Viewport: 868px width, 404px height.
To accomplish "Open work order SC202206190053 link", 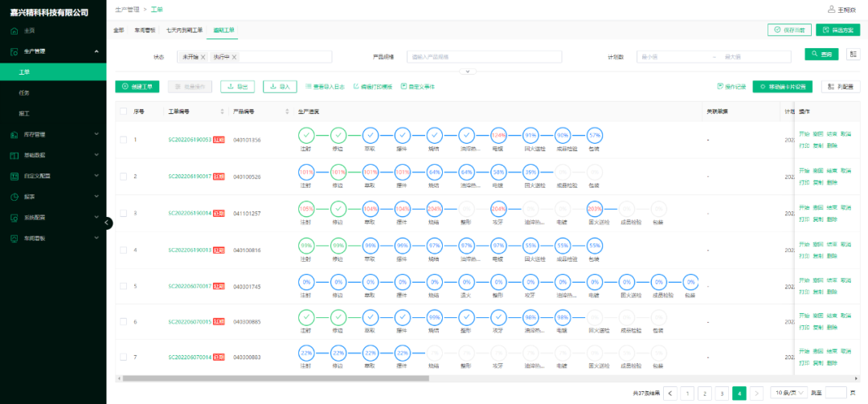I will coord(189,140).
